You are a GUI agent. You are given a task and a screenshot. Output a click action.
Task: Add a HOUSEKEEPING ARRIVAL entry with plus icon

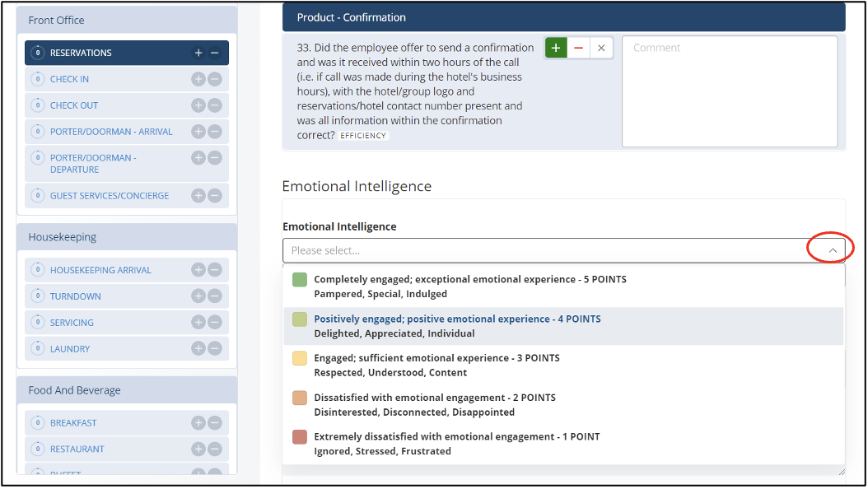tap(198, 270)
